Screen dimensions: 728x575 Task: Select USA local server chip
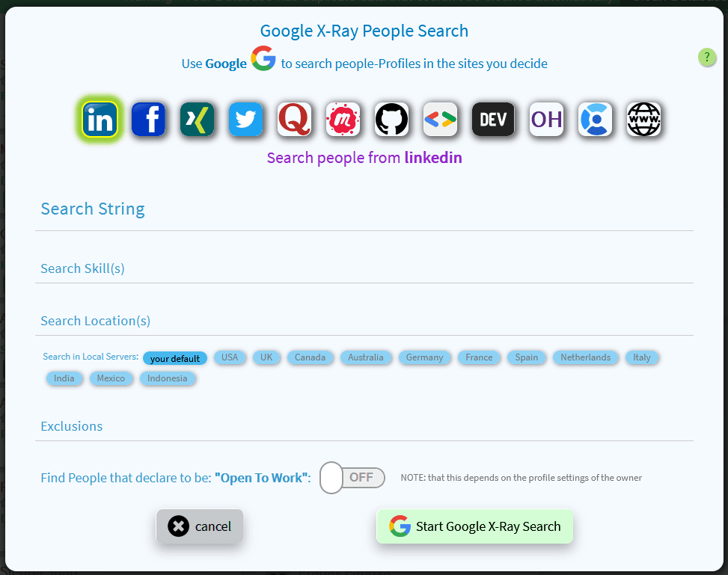[230, 357]
